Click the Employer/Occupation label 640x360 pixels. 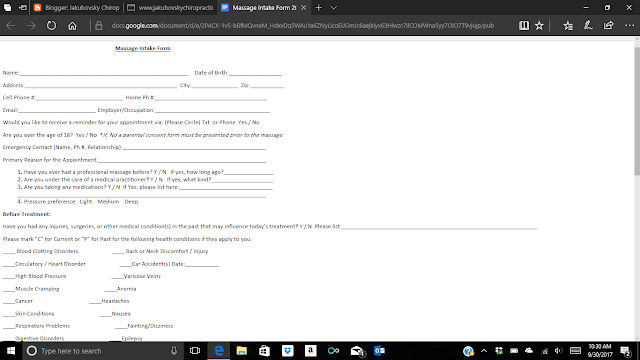point(126,110)
